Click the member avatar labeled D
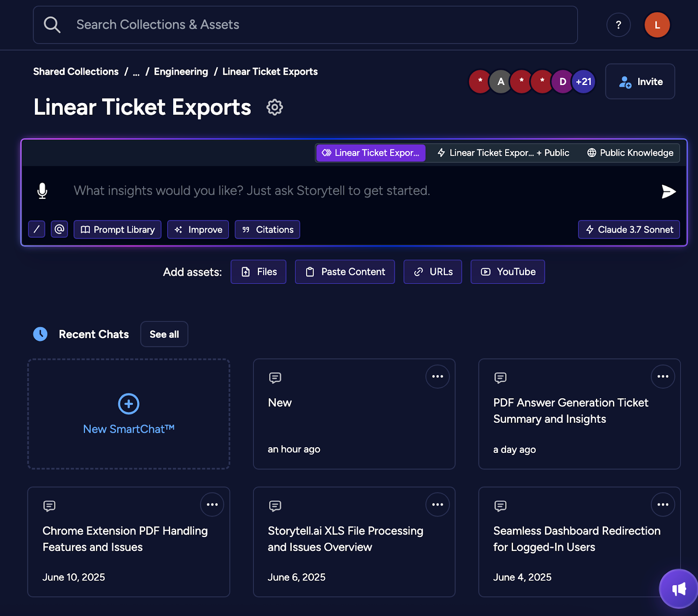This screenshot has height=616, width=698. coord(563,82)
